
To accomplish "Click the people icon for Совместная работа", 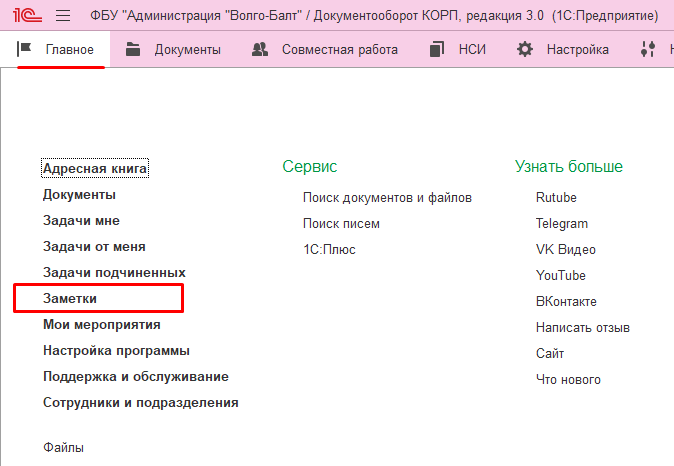I will (x=260, y=49).
